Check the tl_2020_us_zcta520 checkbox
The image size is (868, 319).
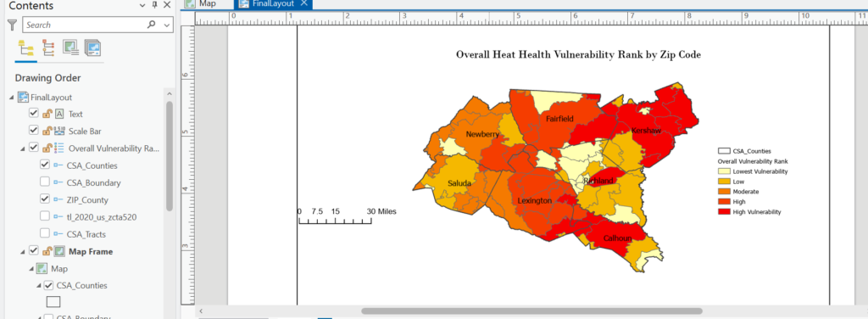pyautogui.click(x=46, y=216)
